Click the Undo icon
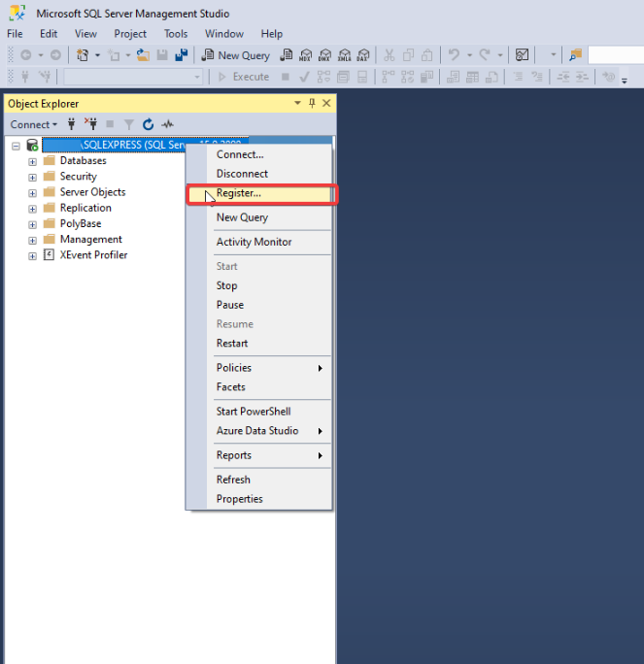Viewport: 644px width, 664px height. pyautogui.click(x=454, y=55)
